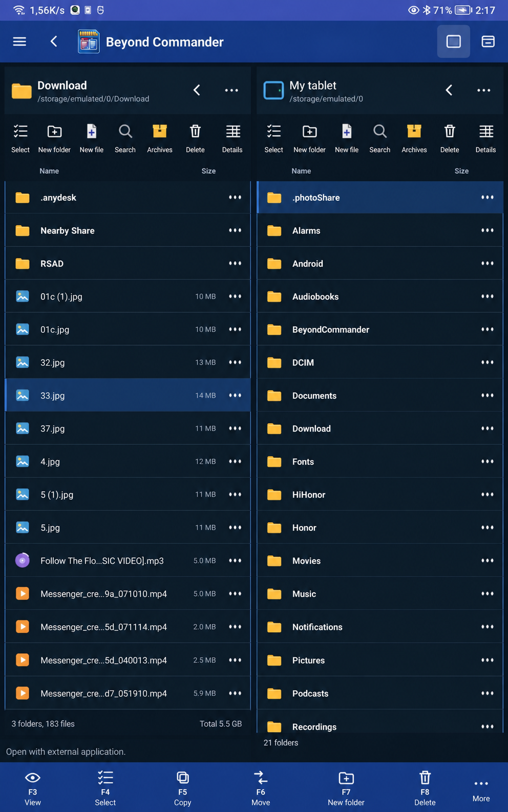Viewport: 508px width, 812px height.
Task: Open more options for Nearby Share
Action: (x=235, y=230)
